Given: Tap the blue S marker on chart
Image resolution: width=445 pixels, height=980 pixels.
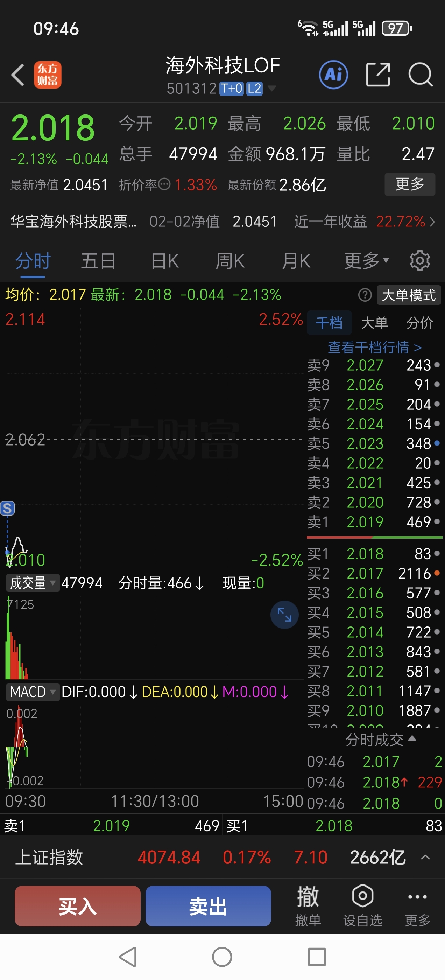Looking at the screenshot, I should (7, 508).
